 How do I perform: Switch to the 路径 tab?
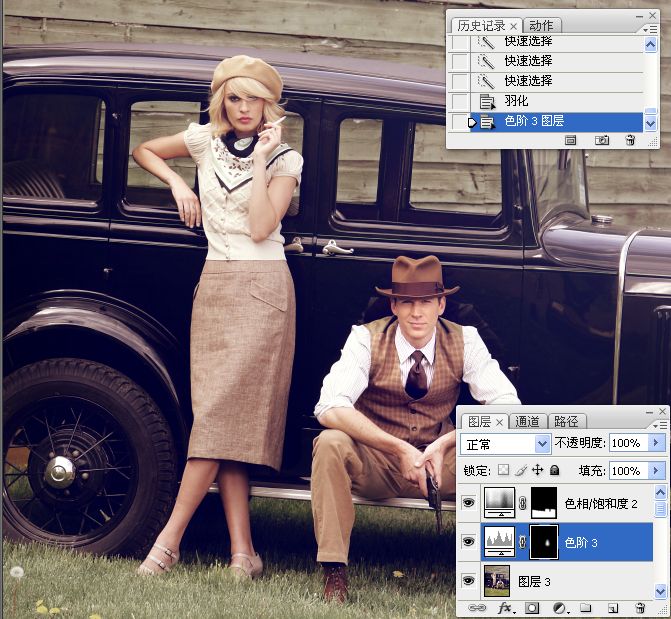point(566,422)
